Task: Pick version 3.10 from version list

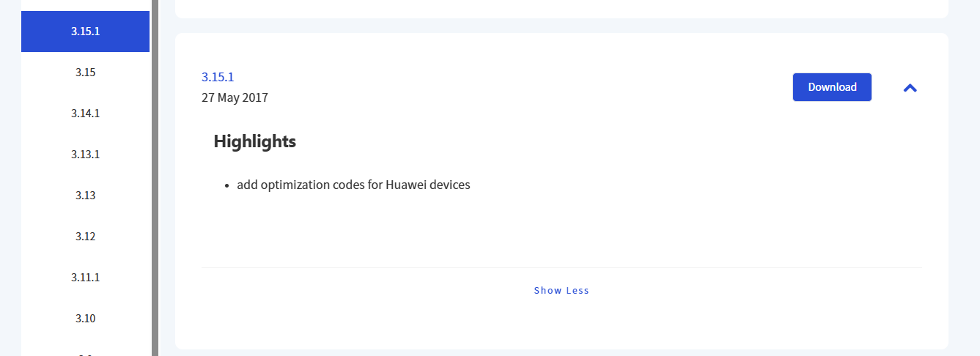Action: point(85,319)
